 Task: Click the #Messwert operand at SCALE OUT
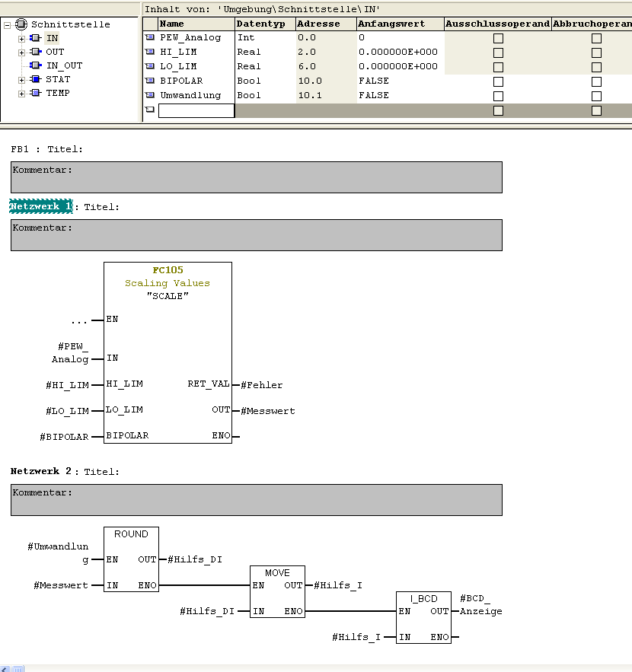tap(268, 411)
